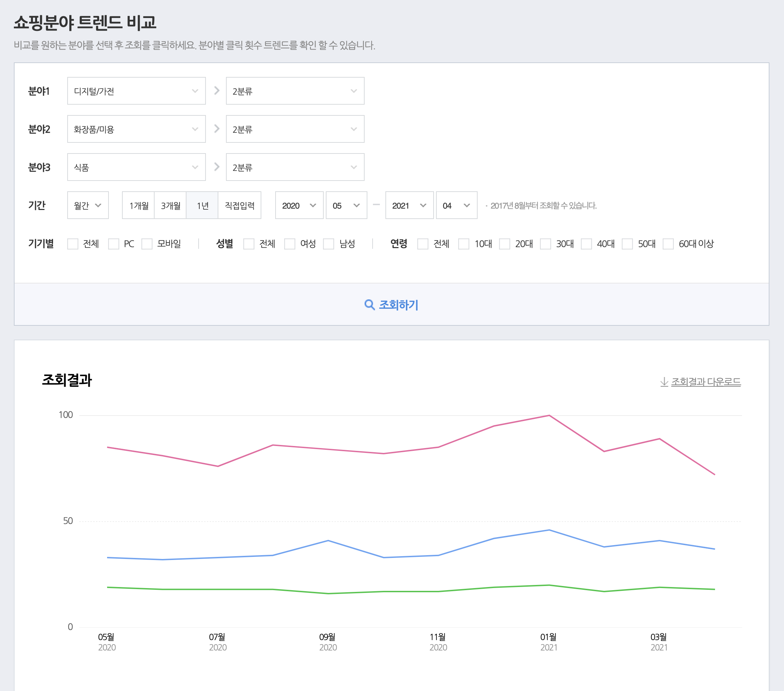Click the 조회하기 search magnifier icon
Image resolution: width=784 pixels, height=691 pixels.
[x=369, y=305]
